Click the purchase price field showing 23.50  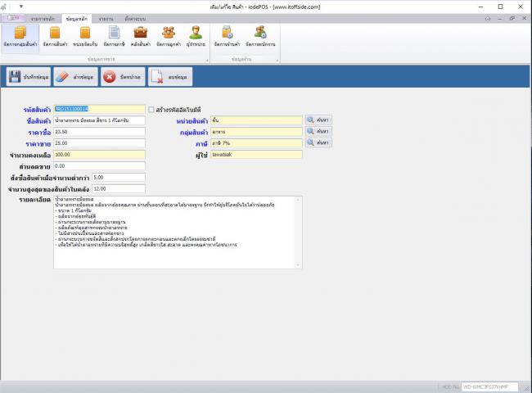click(99, 132)
